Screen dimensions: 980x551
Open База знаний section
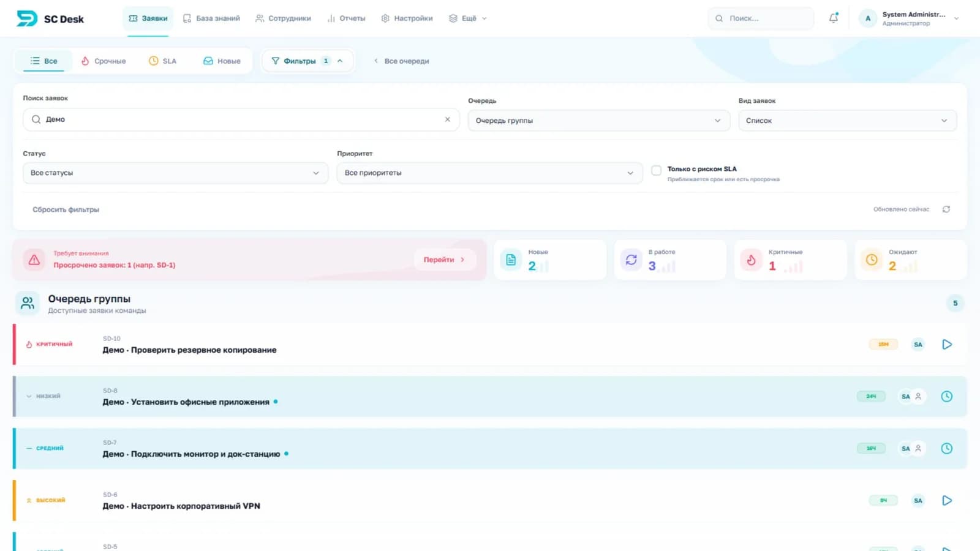211,18
